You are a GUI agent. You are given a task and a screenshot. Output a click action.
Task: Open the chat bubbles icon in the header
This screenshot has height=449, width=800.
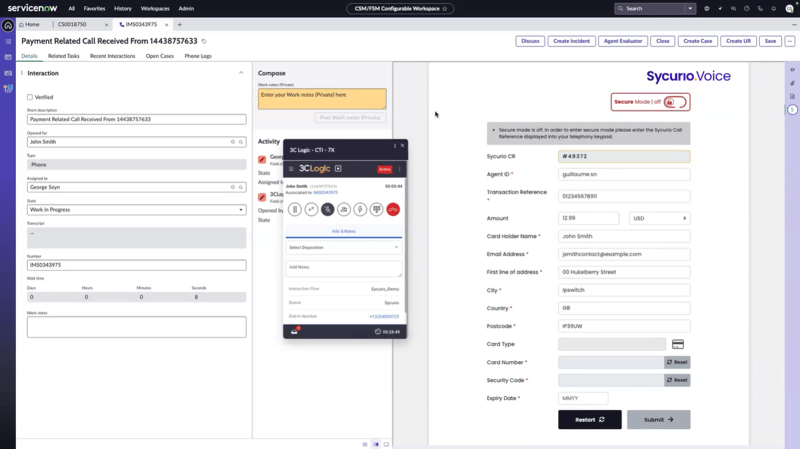pos(733,9)
